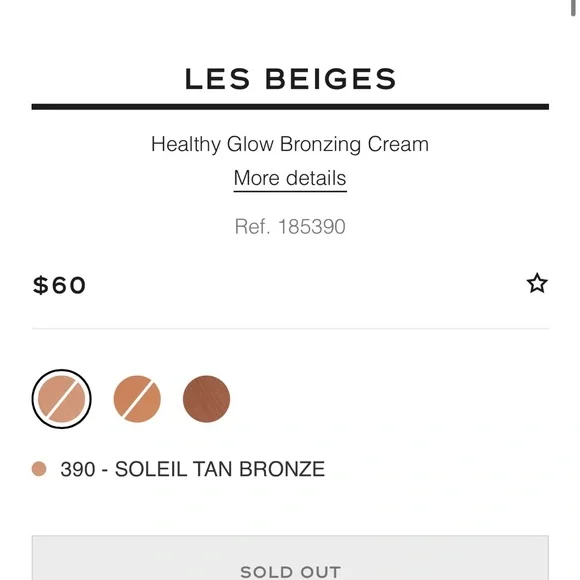Click the thick black line under heading
This screenshot has width=580, height=580.
point(290,107)
